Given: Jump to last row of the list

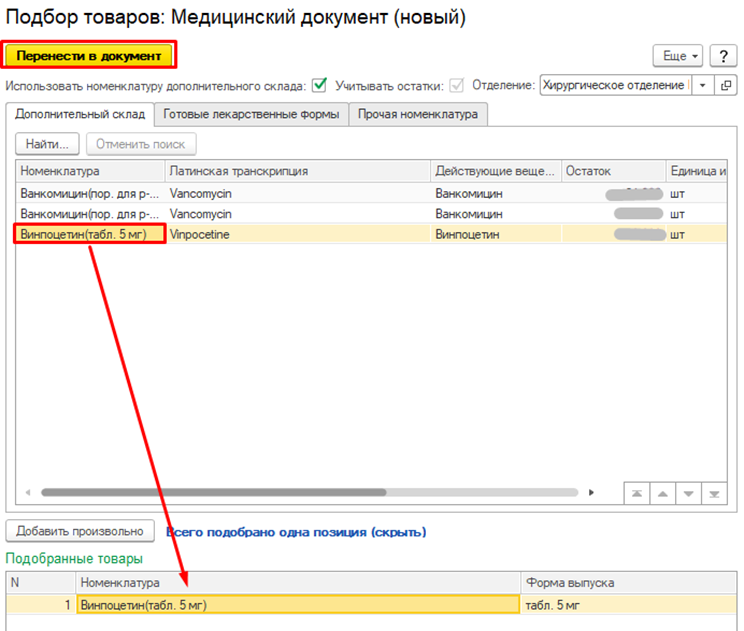Looking at the screenshot, I should pyautogui.click(x=714, y=493).
